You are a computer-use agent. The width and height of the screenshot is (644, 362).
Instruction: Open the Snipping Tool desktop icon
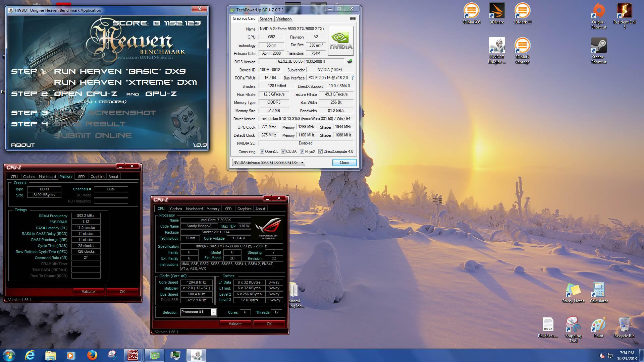(x=573, y=330)
